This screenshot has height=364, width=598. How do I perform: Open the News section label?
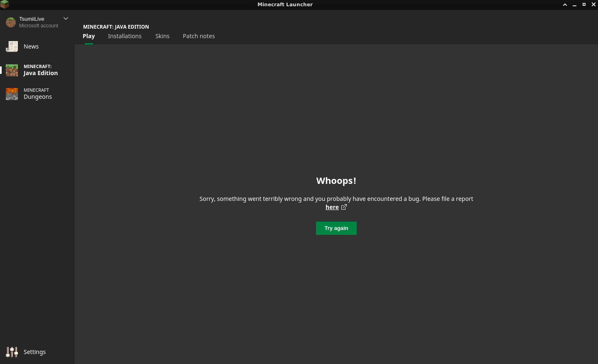click(31, 46)
